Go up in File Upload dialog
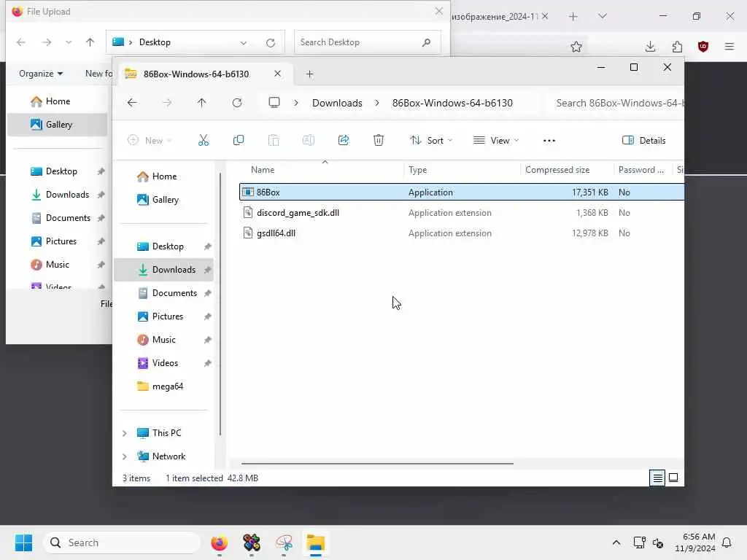 [90, 42]
